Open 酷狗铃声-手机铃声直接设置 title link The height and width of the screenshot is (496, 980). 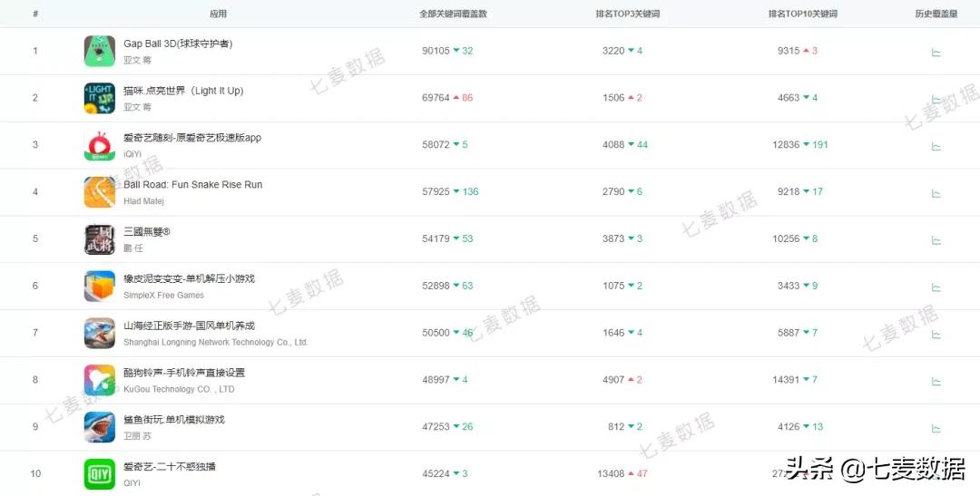[x=183, y=373]
